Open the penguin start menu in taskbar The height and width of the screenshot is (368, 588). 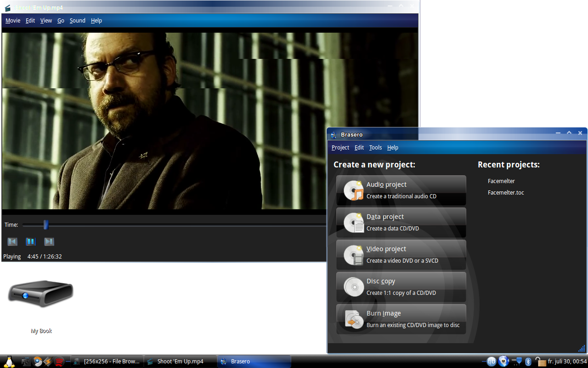(x=9, y=362)
